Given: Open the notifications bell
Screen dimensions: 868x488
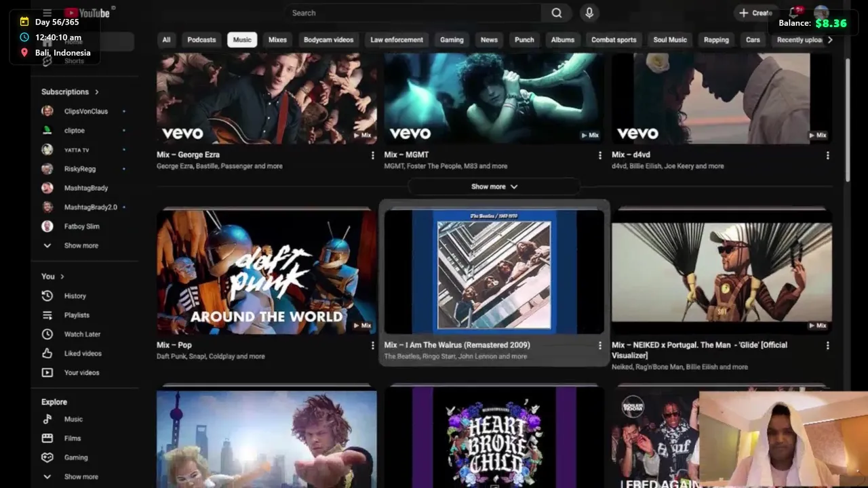Looking at the screenshot, I should (x=795, y=13).
